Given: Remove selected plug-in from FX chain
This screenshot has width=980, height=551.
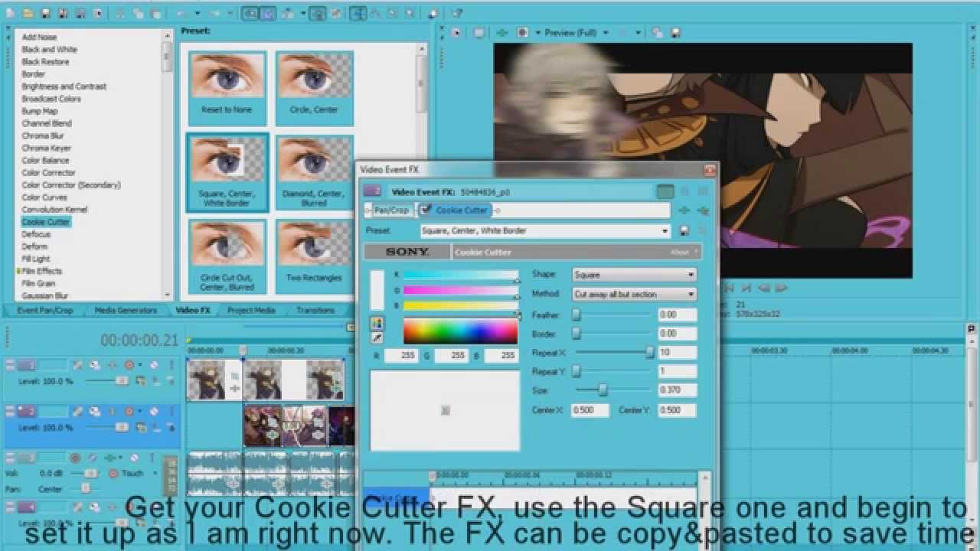Looking at the screenshot, I should pyautogui.click(x=703, y=210).
